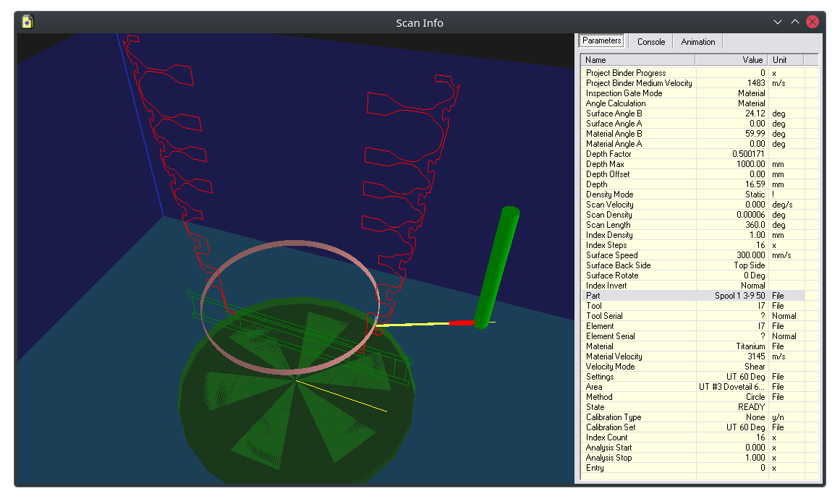The height and width of the screenshot is (504, 840).
Task: Select the Settings value UT 60 Deg
Action: [x=746, y=377]
